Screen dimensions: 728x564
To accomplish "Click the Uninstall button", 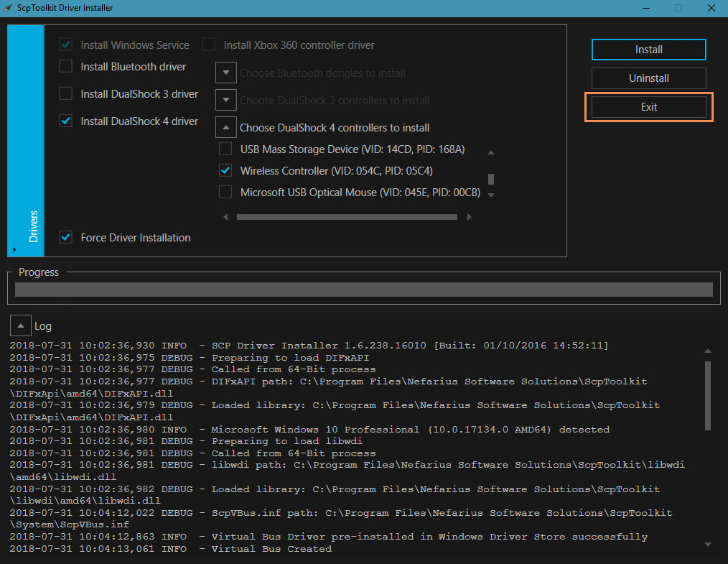I will 648,78.
